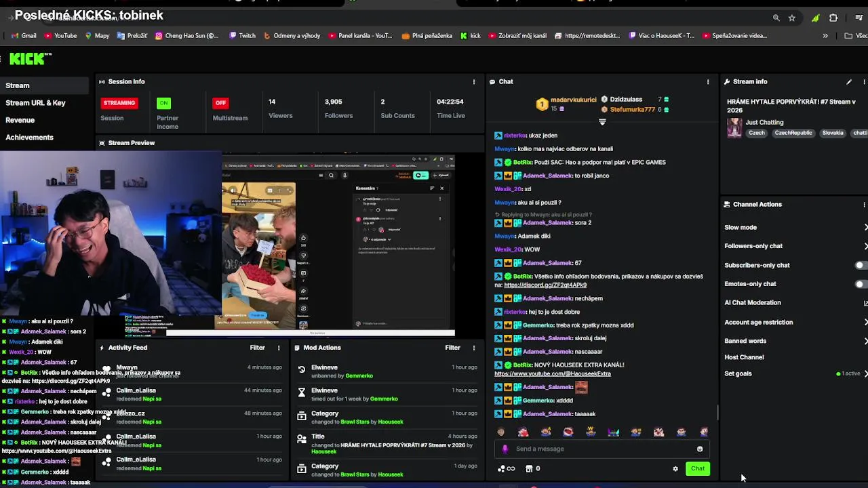Select the first face emote in emote bar
868x488 pixels.
(501, 432)
